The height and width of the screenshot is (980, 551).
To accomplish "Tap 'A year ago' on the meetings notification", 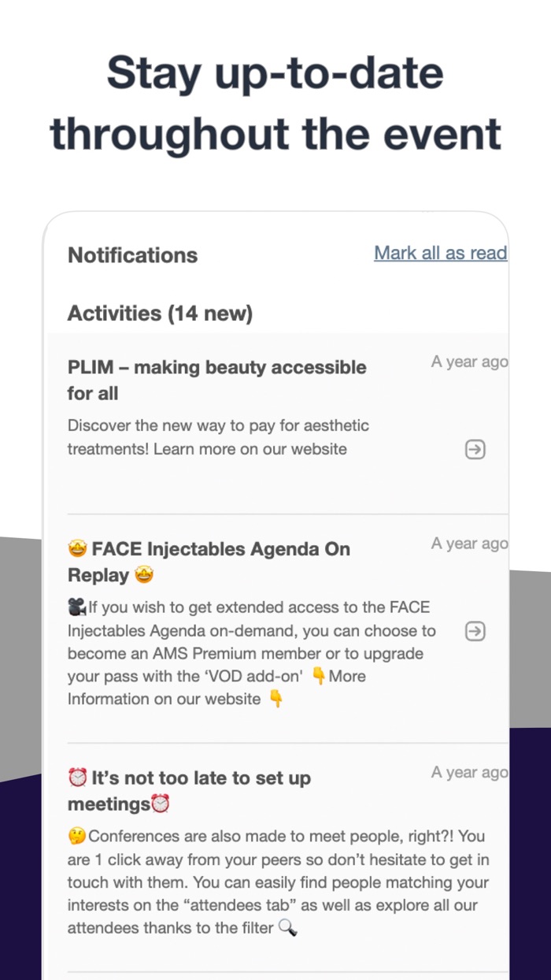I will [469, 772].
